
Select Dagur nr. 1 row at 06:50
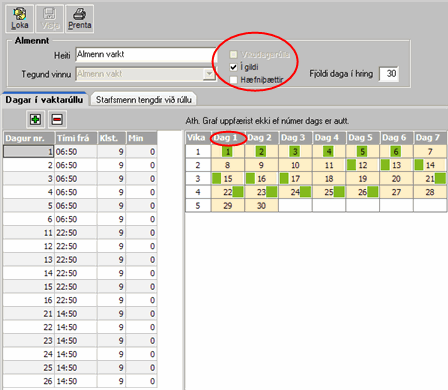[x=80, y=152]
